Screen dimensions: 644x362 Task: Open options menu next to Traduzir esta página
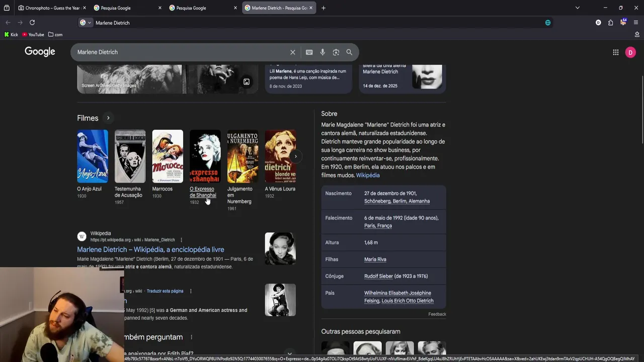pos(191,291)
